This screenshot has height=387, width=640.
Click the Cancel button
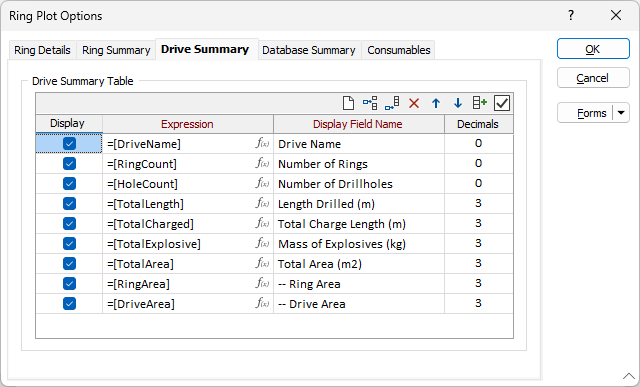[x=593, y=78]
